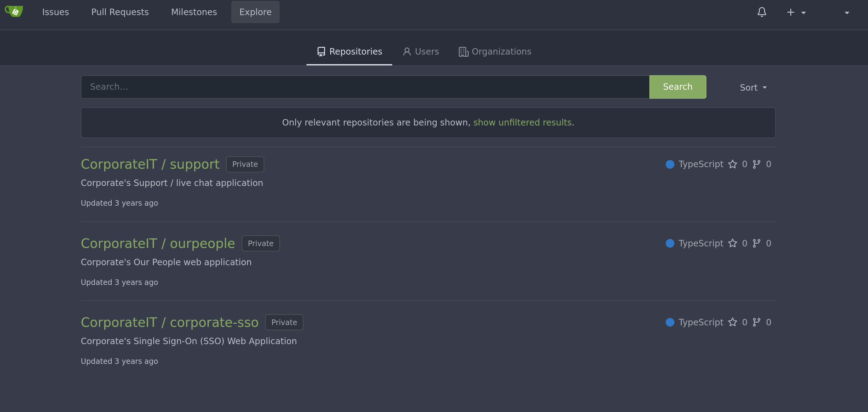The width and height of the screenshot is (868, 412).
Task: Open Pull Requests in navigation
Action: coord(120,12)
